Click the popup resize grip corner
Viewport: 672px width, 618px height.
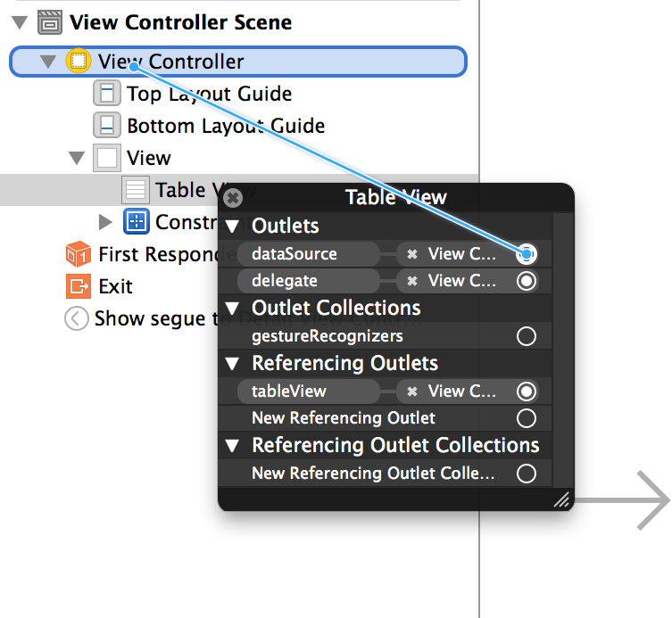coord(562,500)
